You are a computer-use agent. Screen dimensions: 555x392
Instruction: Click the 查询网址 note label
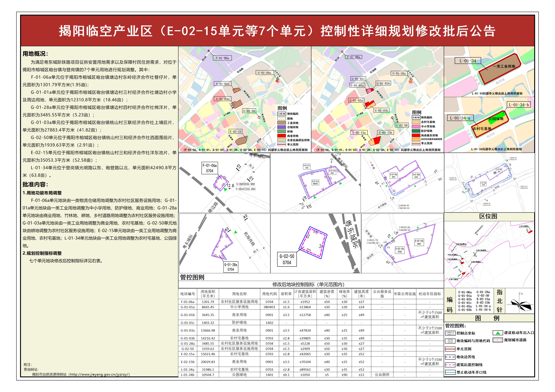pos(31,369)
